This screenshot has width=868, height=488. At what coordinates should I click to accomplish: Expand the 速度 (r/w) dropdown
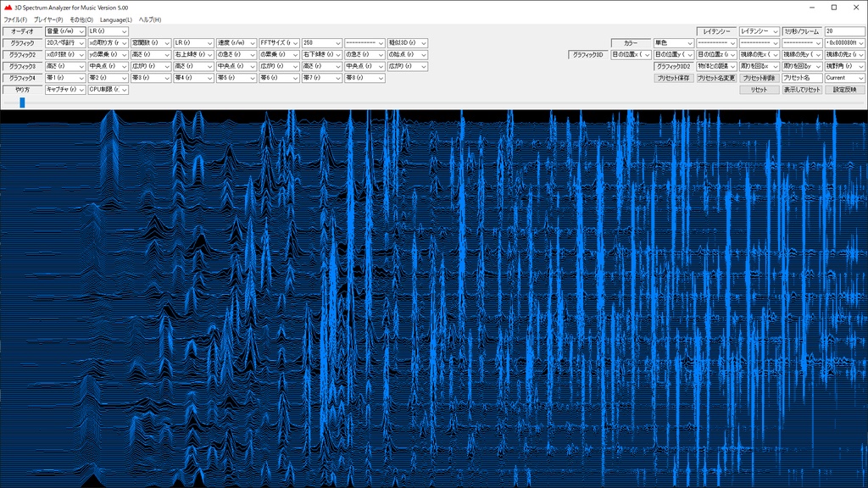(236, 43)
